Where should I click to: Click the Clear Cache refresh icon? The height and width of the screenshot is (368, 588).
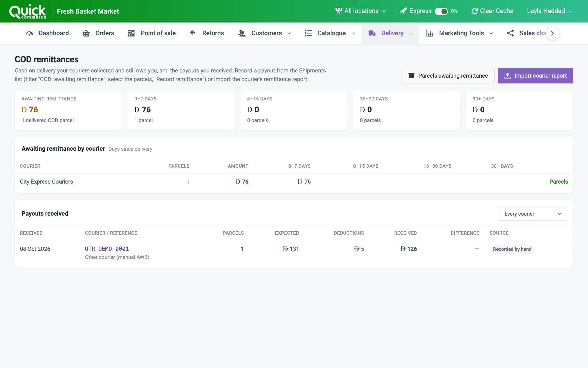(x=474, y=11)
